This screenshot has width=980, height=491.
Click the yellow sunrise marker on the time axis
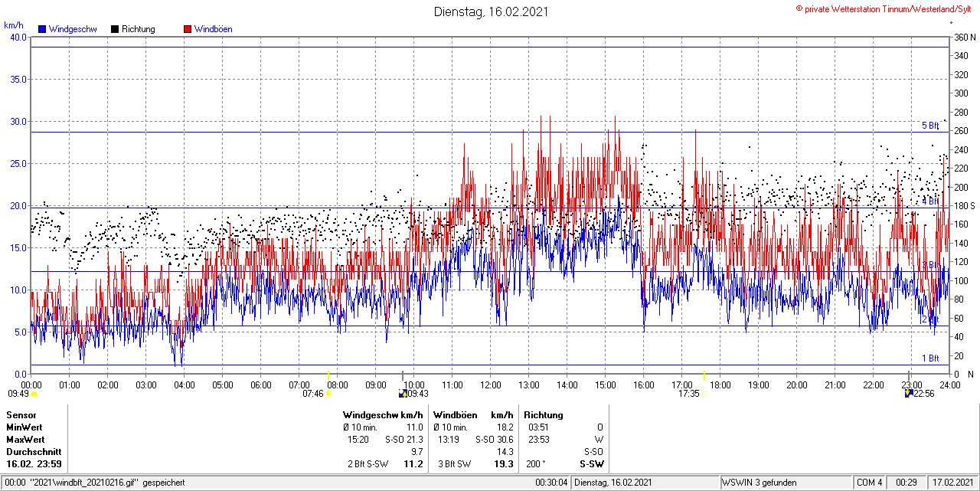click(328, 375)
